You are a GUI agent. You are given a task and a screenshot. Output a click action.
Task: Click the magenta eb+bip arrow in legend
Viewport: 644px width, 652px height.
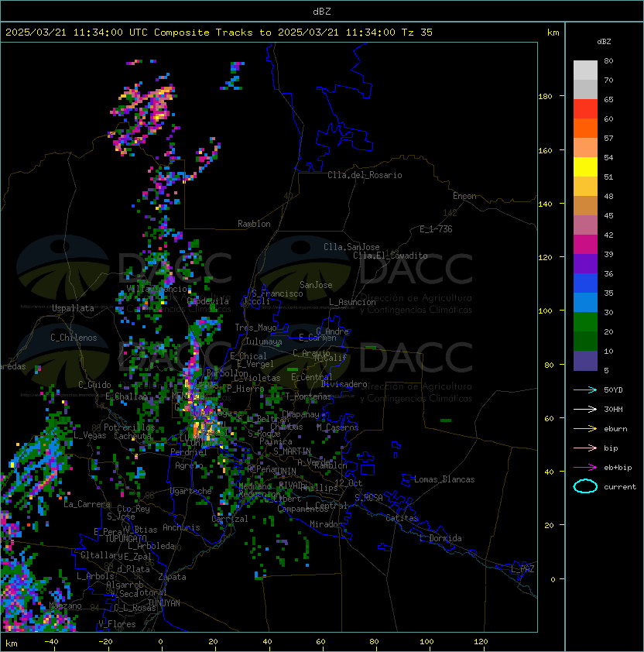(x=585, y=468)
